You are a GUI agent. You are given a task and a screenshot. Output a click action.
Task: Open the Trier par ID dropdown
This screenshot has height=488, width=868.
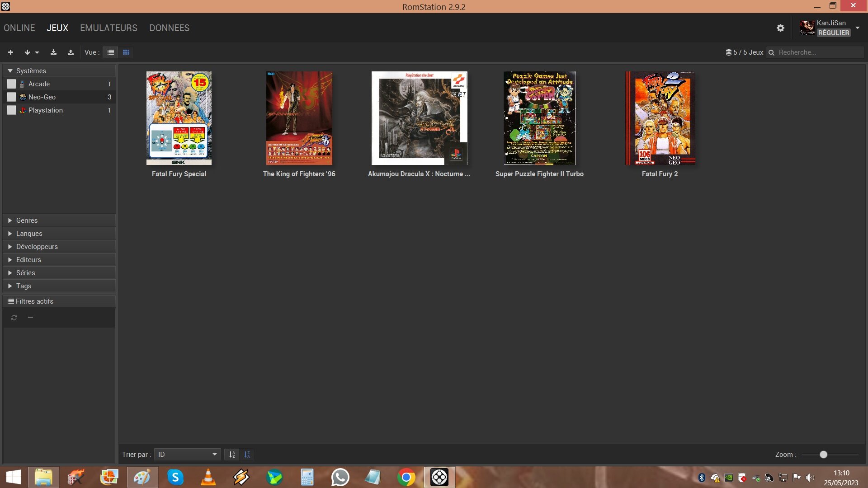click(188, 455)
